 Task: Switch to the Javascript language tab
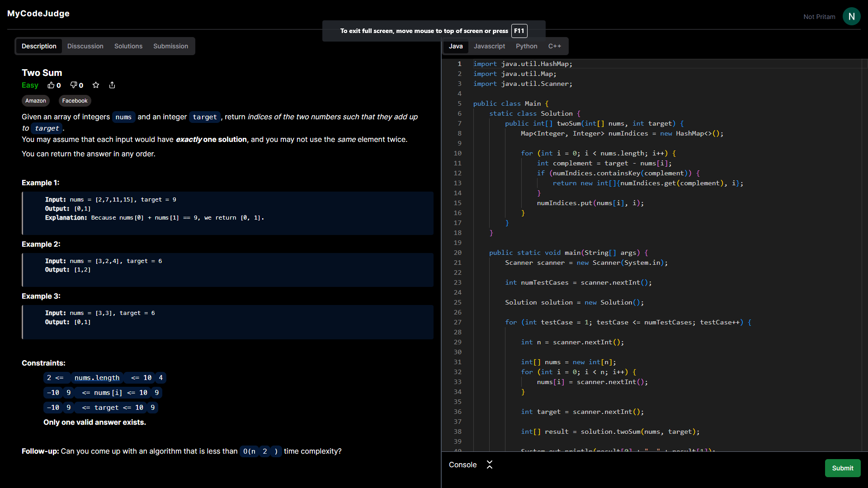(488, 46)
